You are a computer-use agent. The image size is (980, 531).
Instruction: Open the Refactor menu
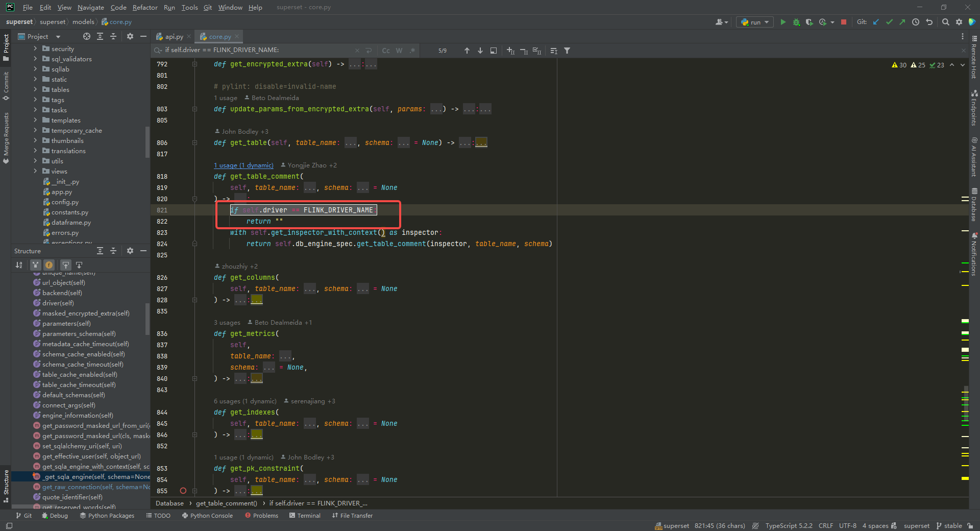pos(145,7)
